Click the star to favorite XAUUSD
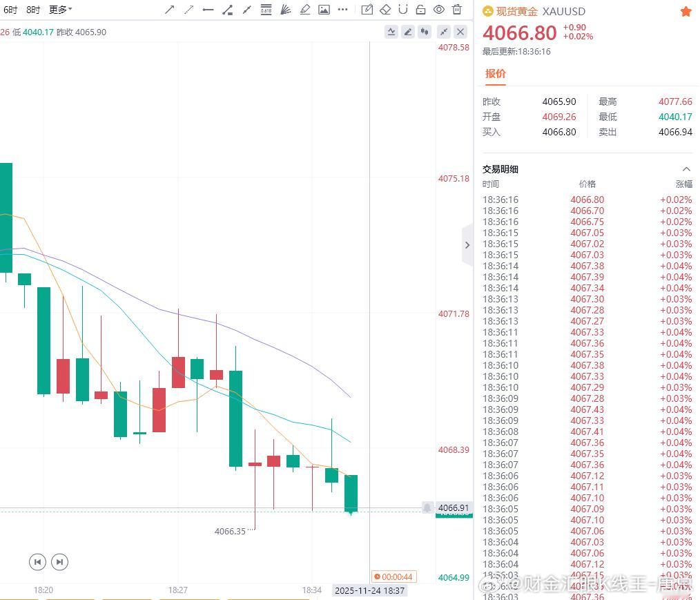 (685, 11)
